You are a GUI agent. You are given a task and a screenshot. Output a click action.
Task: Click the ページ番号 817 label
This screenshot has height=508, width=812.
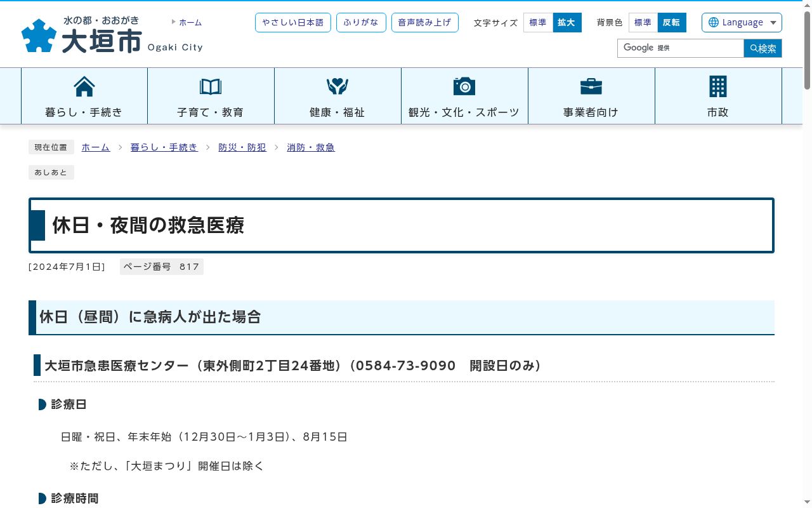click(x=162, y=267)
